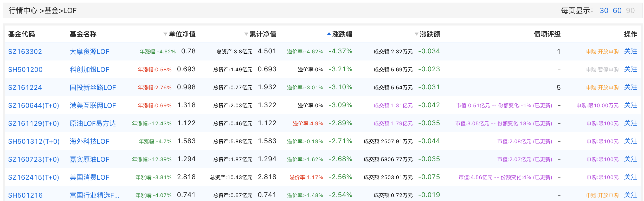This screenshot has width=644, height=201.
Task: Open the 富国行业精选 fund link
Action: coord(94,195)
